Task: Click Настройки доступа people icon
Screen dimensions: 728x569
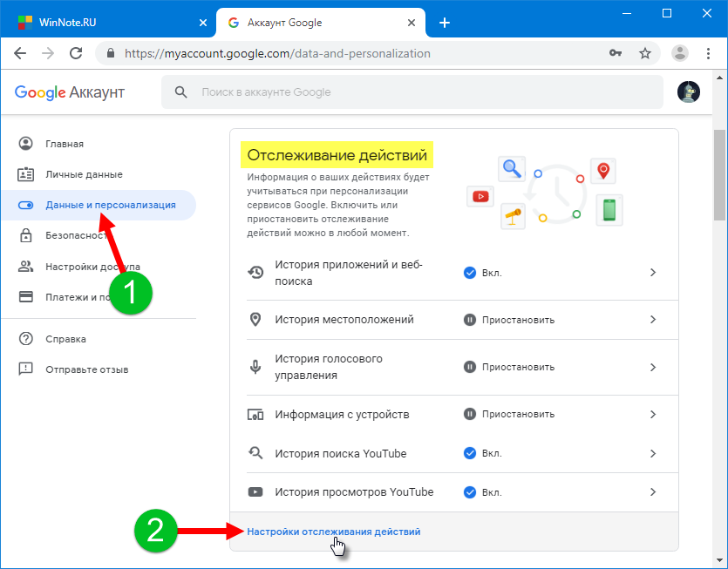Action: 25,267
